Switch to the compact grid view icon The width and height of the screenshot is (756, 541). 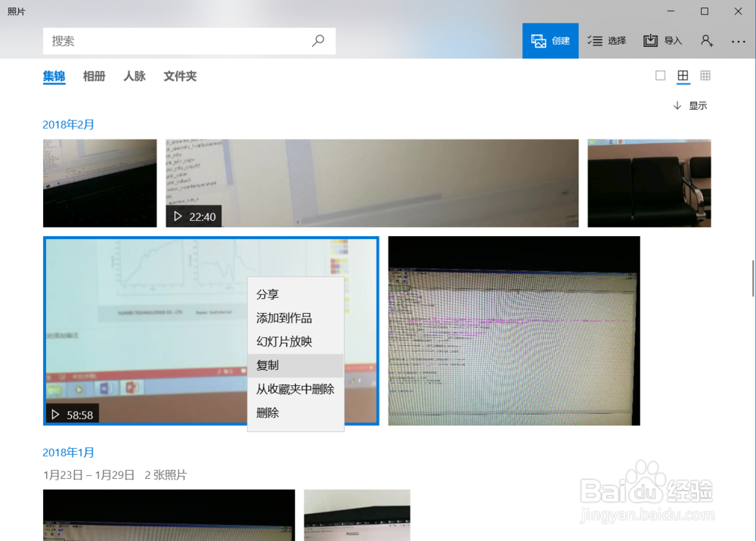pyautogui.click(x=705, y=76)
